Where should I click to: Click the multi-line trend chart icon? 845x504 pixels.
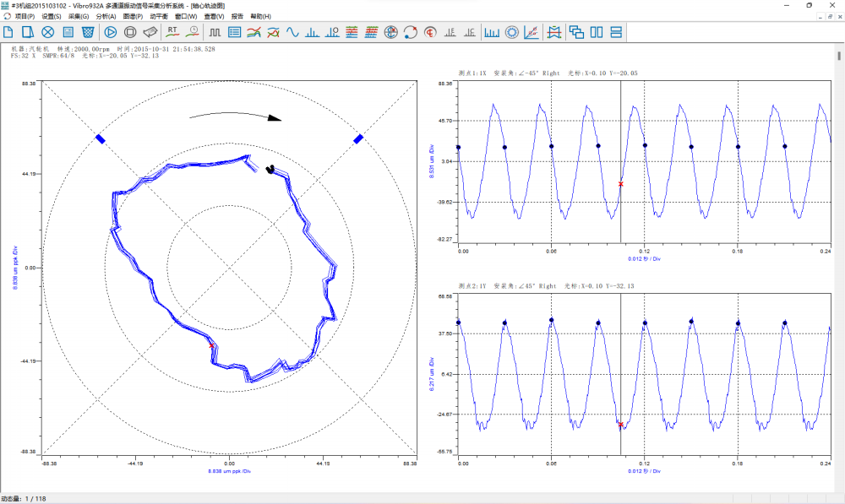[253, 32]
